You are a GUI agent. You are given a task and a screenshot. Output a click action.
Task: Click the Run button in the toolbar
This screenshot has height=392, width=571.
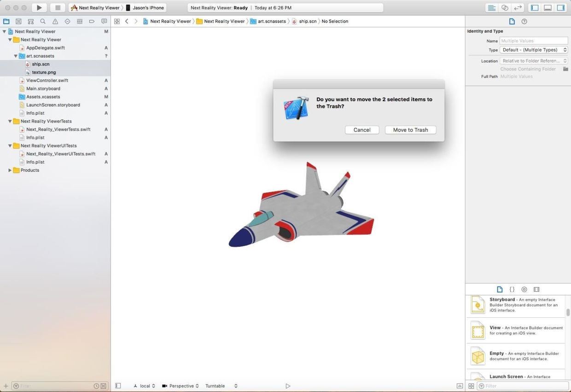click(39, 7)
